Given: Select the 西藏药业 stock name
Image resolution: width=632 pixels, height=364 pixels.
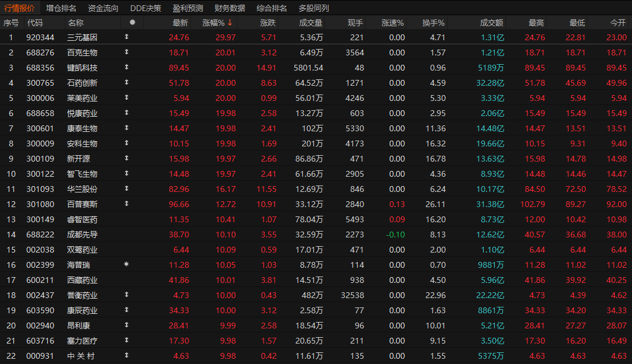Looking at the screenshot, I should pos(82,280).
